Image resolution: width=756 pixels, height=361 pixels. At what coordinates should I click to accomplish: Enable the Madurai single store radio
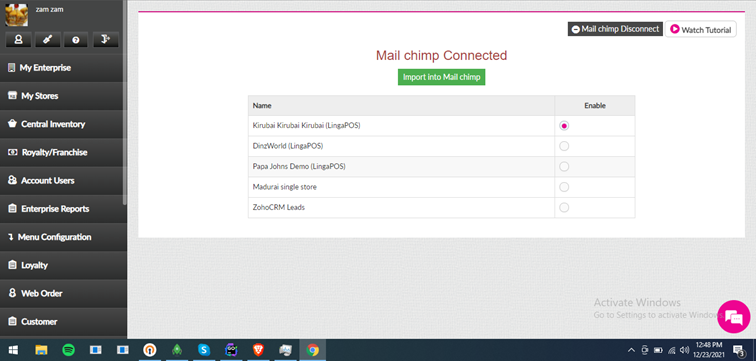(564, 187)
